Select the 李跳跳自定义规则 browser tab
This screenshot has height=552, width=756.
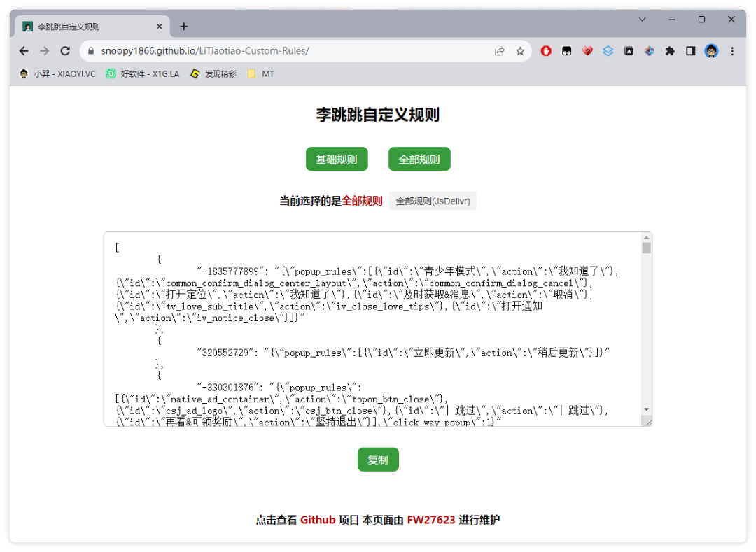(92, 27)
